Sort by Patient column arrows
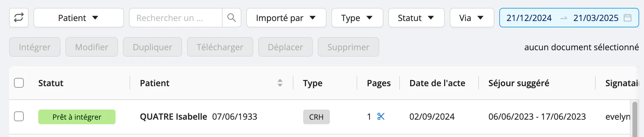644x137 pixels. coord(280,83)
